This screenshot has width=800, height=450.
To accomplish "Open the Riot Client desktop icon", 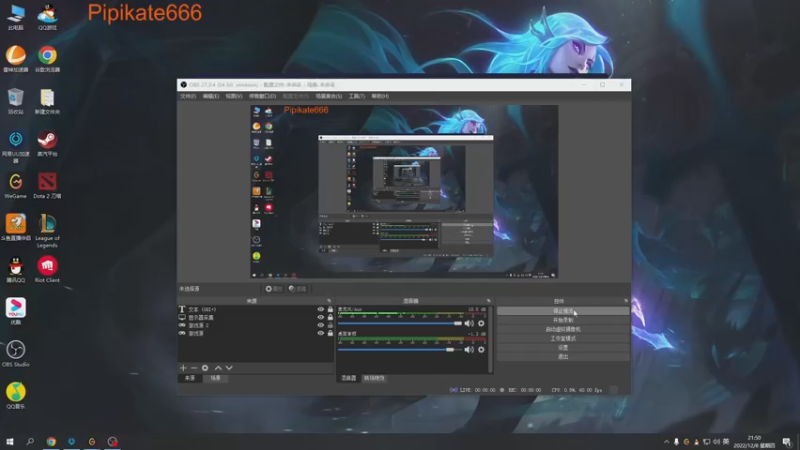I will click(x=47, y=269).
